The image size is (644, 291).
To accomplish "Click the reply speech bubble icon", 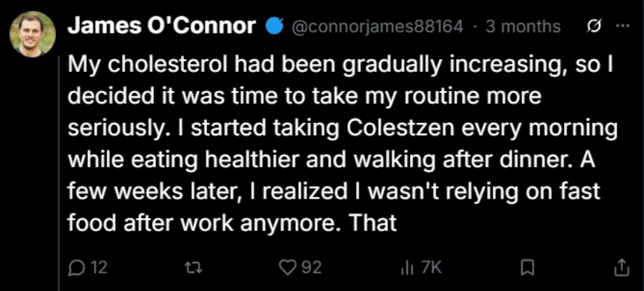I will coord(76,268).
